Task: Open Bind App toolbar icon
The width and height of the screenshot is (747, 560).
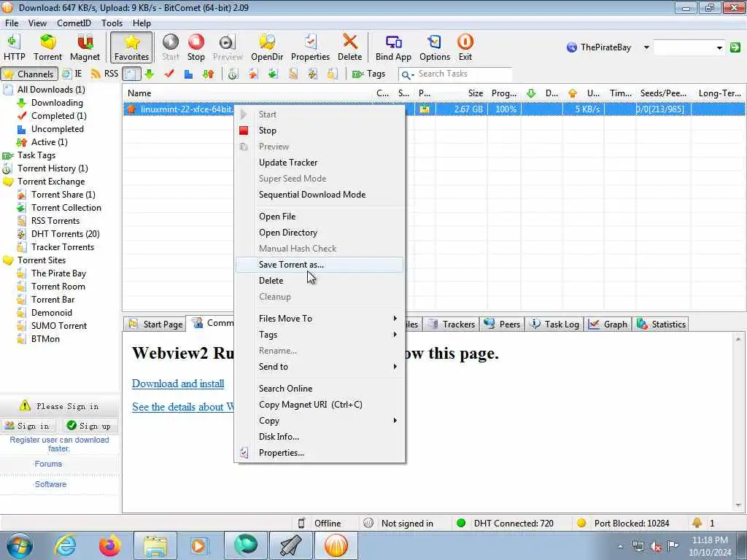Action: pyautogui.click(x=393, y=47)
